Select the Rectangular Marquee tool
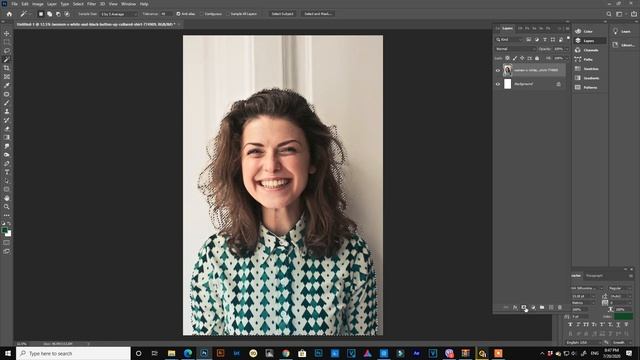This screenshot has height=360, width=640. [x=7, y=42]
